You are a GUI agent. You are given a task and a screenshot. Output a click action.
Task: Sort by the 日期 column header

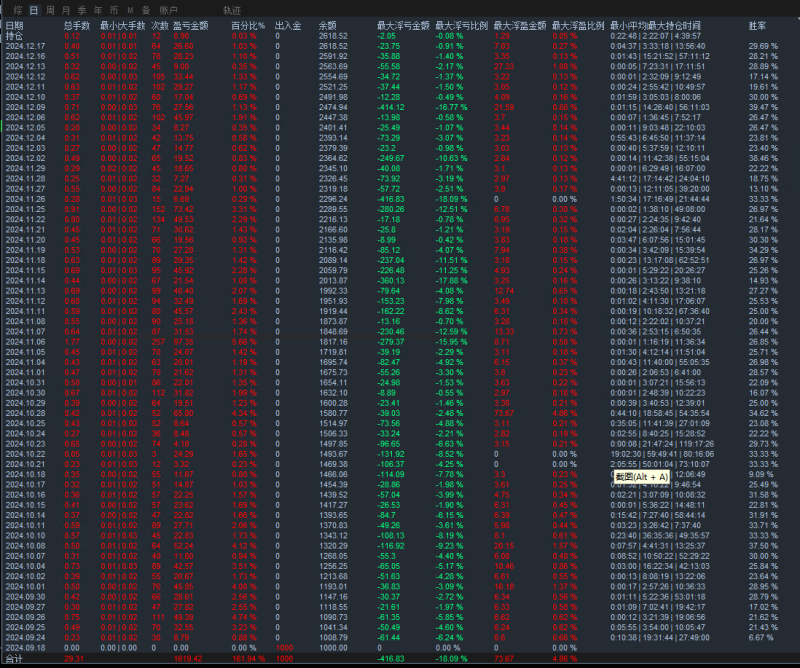point(14,24)
